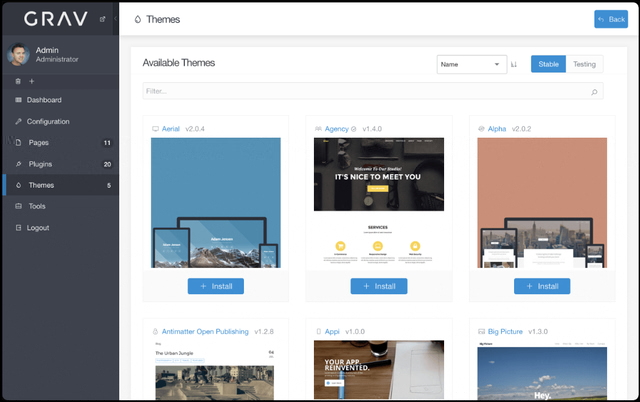Click the trash icon under Admin profile

(x=18, y=81)
